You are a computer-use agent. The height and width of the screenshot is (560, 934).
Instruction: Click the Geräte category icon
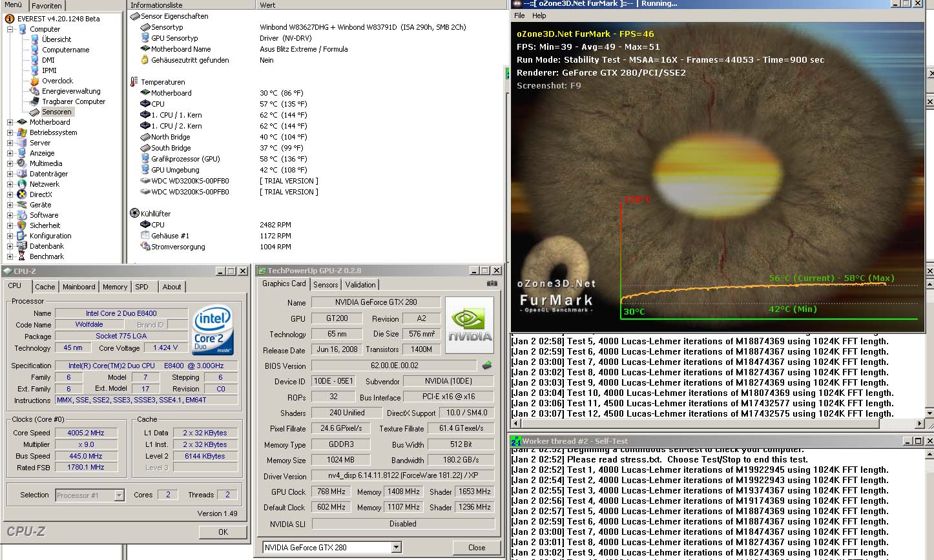pyautogui.click(x=22, y=205)
